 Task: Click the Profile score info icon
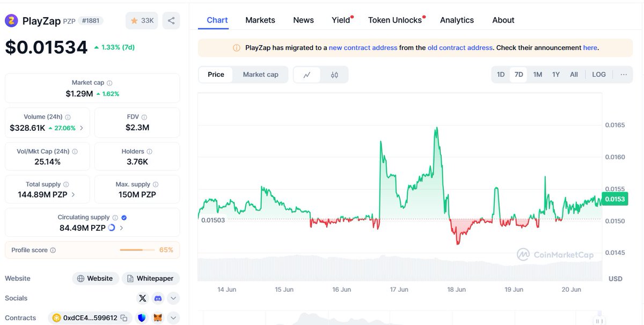53,250
